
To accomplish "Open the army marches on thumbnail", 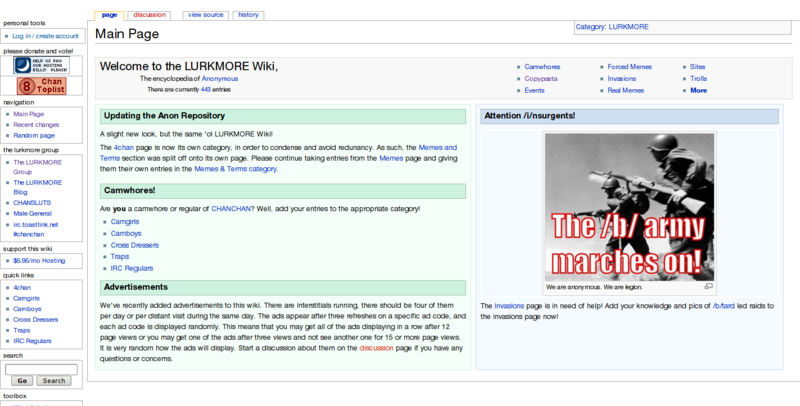I will pyautogui.click(x=629, y=206).
